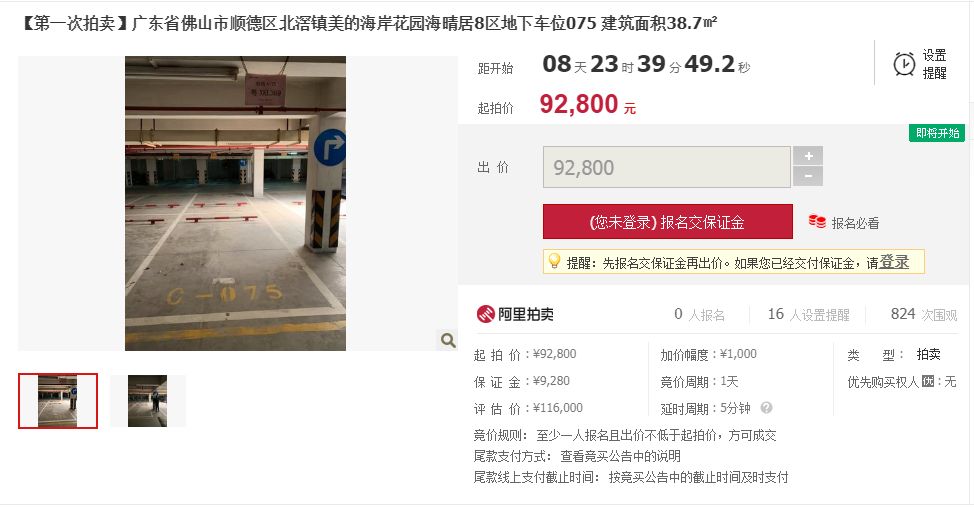Open the 登录 login link
Screen dimensions: 974x508
(894, 262)
